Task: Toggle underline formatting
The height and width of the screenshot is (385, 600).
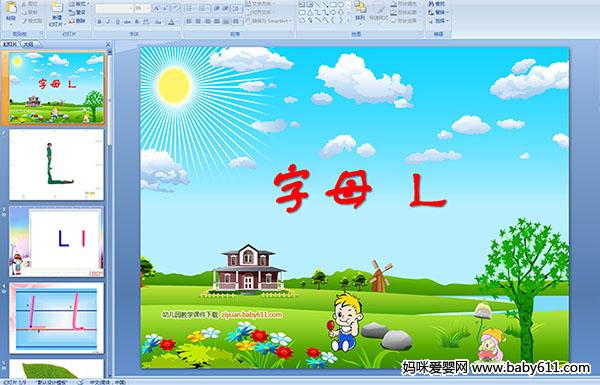Action: 117,22
